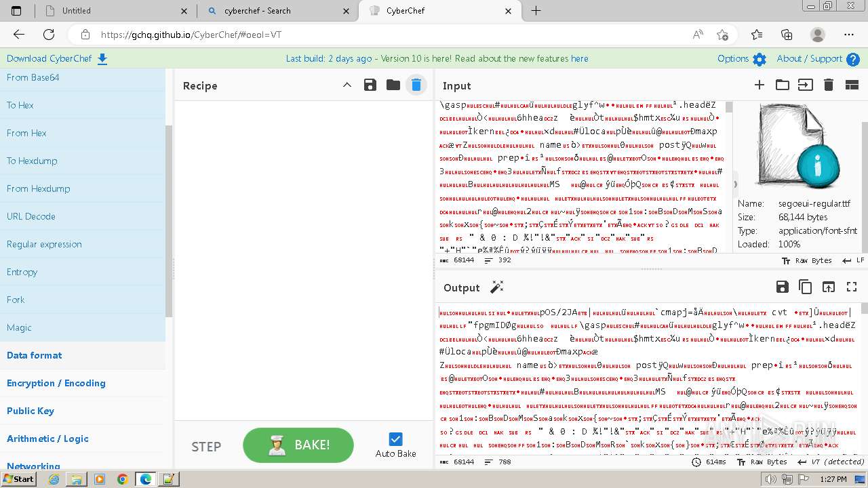Open input Raw Bytes encoding selector

(x=807, y=260)
